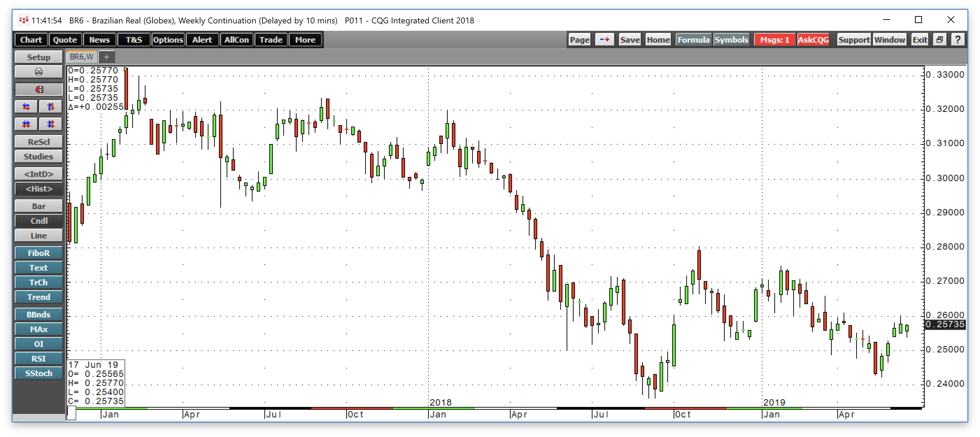Select the TrCh trend channel tool

(38, 282)
